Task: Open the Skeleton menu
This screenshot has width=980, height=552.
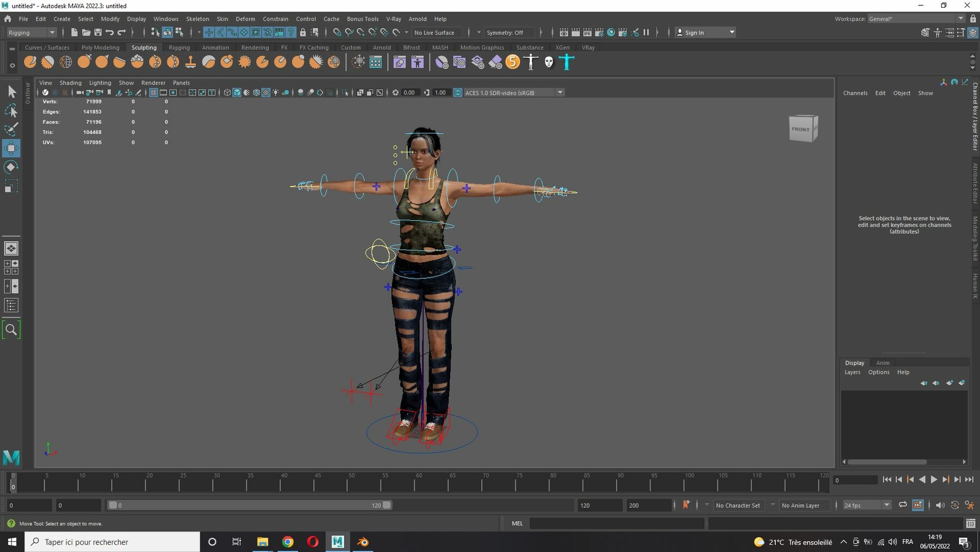Action: pyautogui.click(x=197, y=19)
